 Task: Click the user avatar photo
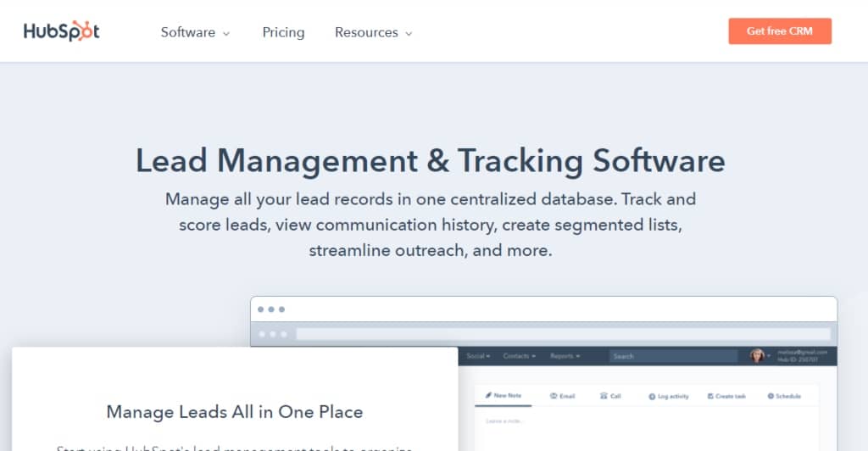(757, 356)
